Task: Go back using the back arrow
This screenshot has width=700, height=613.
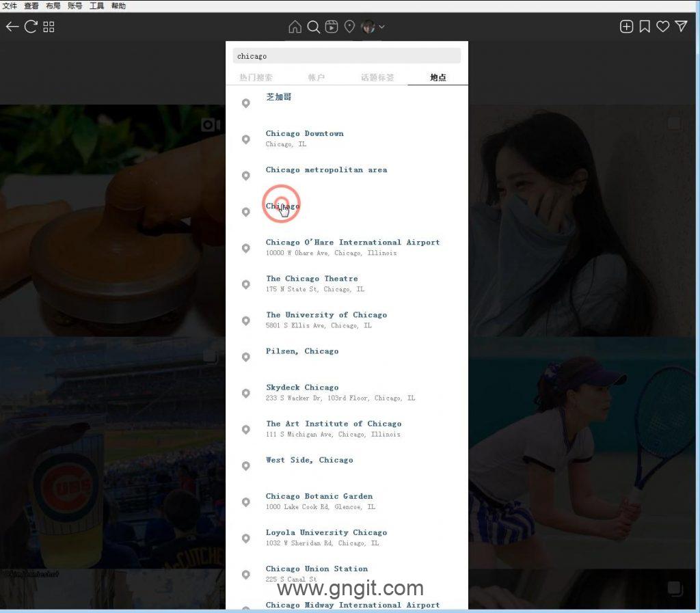Action: [x=12, y=27]
